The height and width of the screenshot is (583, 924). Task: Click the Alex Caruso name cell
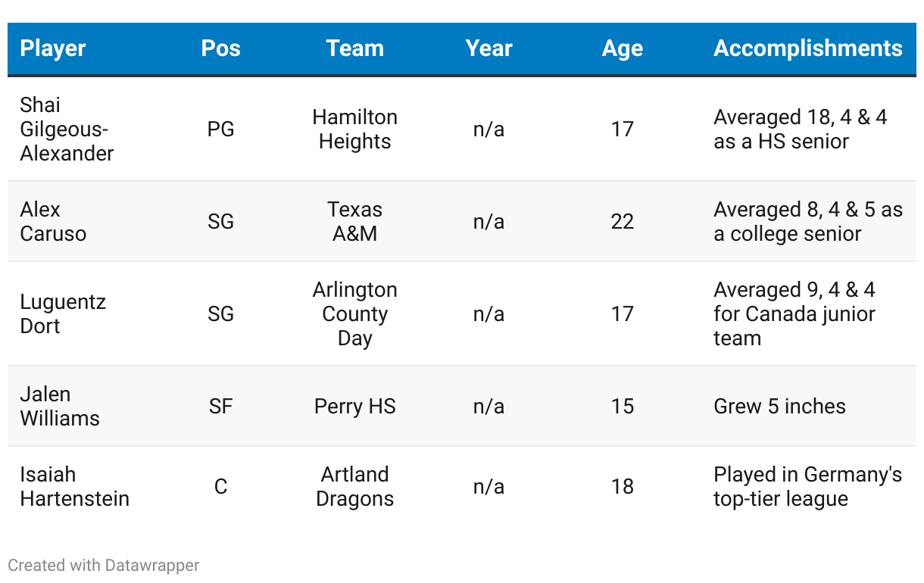click(53, 221)
